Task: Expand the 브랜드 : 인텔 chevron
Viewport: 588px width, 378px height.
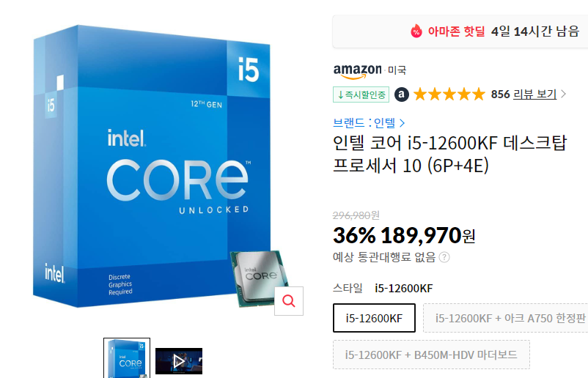Action: click(402, 123)
